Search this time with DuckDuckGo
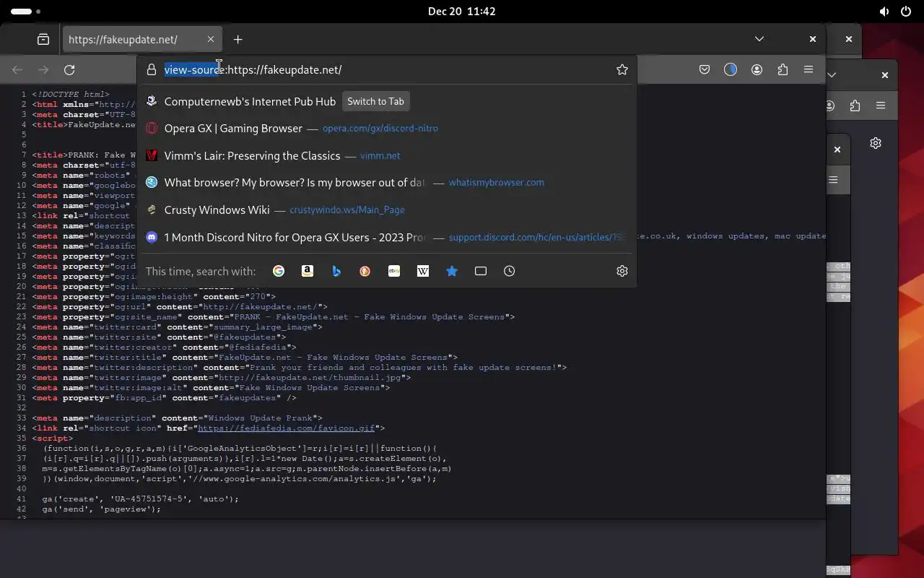924x578 pixels. click(x=365, y=271)
